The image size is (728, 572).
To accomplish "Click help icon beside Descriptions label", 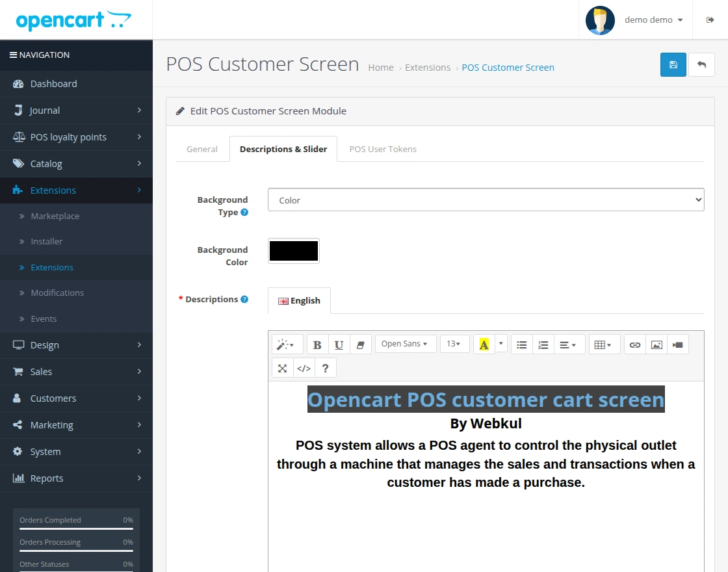I will click(x=244, y=300).
